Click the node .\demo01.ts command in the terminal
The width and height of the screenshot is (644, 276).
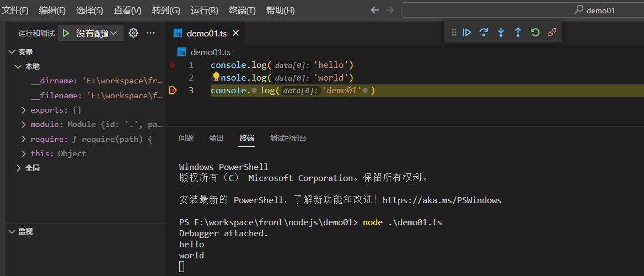click(x=402, y=222)
